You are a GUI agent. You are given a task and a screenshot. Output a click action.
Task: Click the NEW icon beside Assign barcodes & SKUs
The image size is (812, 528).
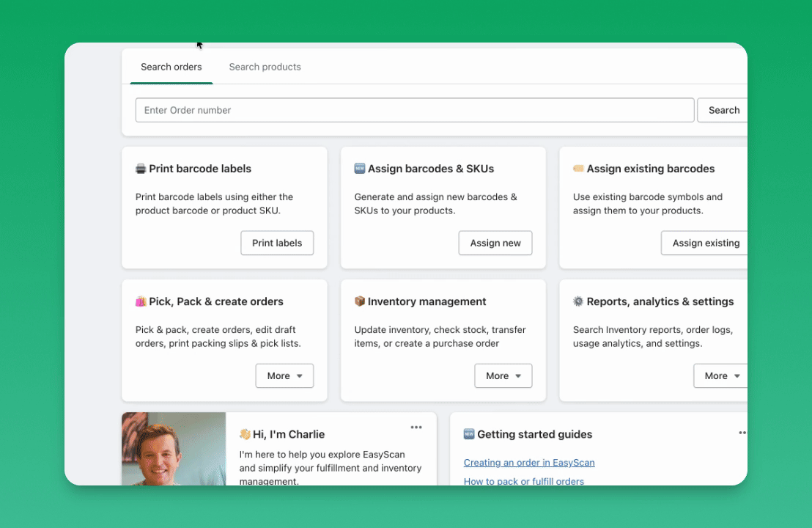(x=359, y=169)
